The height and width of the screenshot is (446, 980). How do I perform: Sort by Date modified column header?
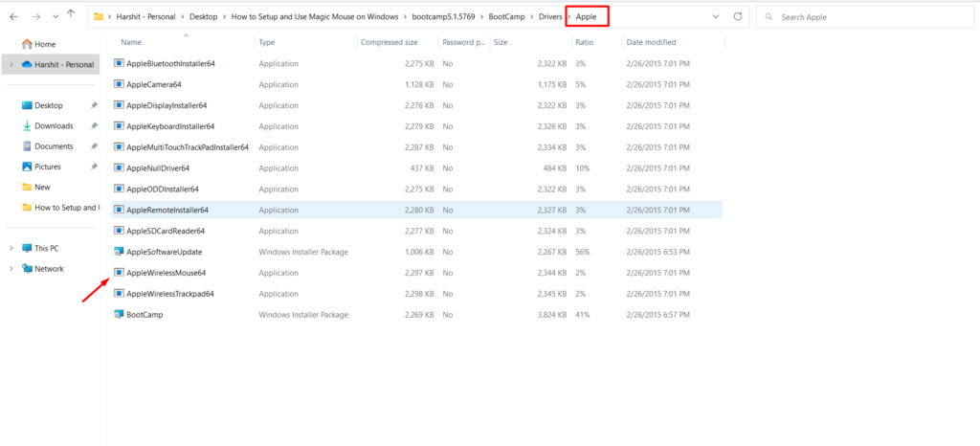pyautogui.click(x=650, y=43)
